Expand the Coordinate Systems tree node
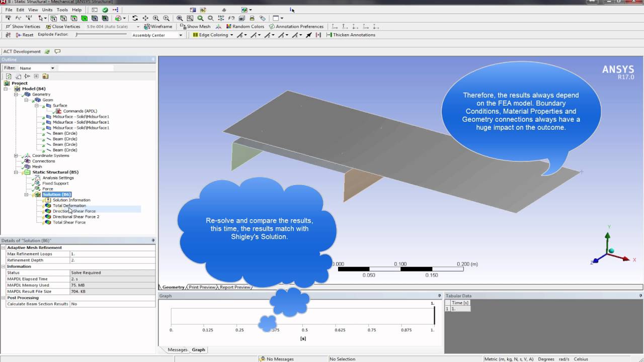Screen dimensions: 644x362 (x=16, y=156)
